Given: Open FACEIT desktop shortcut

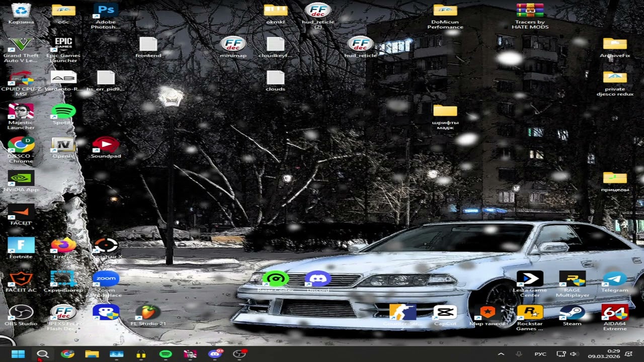Looking at the screenshot, I should (21, 215).
